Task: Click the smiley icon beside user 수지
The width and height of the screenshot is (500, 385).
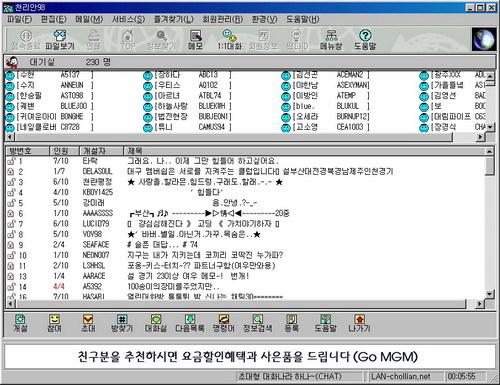Action: pos(10,86)
